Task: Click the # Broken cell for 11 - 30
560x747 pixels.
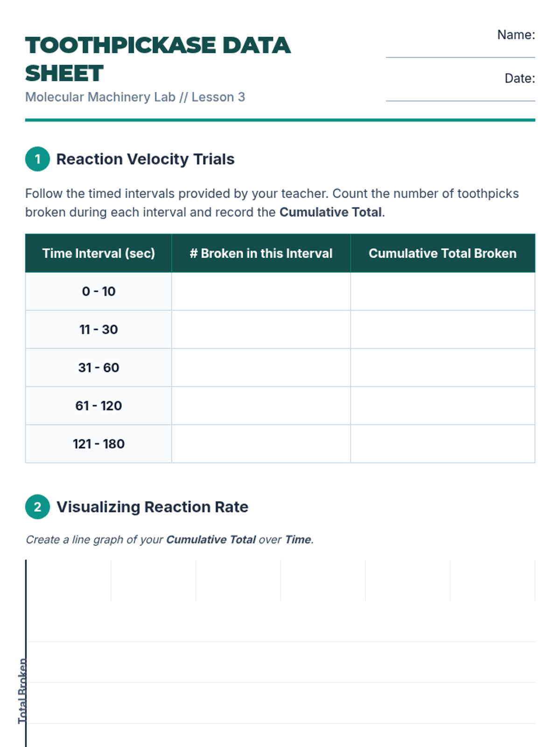Action: [261, 330]
